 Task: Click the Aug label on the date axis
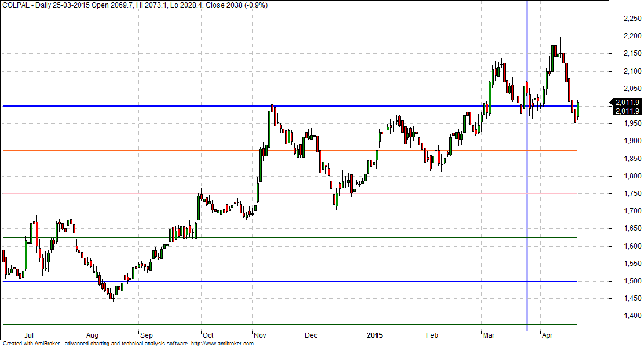click(x=92, y=335)
